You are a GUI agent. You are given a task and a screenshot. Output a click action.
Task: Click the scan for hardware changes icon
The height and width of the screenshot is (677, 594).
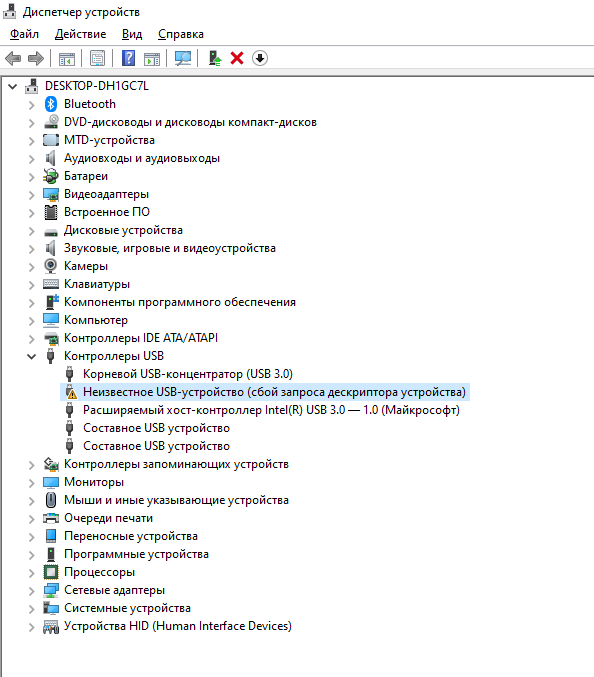coord(183,58)
